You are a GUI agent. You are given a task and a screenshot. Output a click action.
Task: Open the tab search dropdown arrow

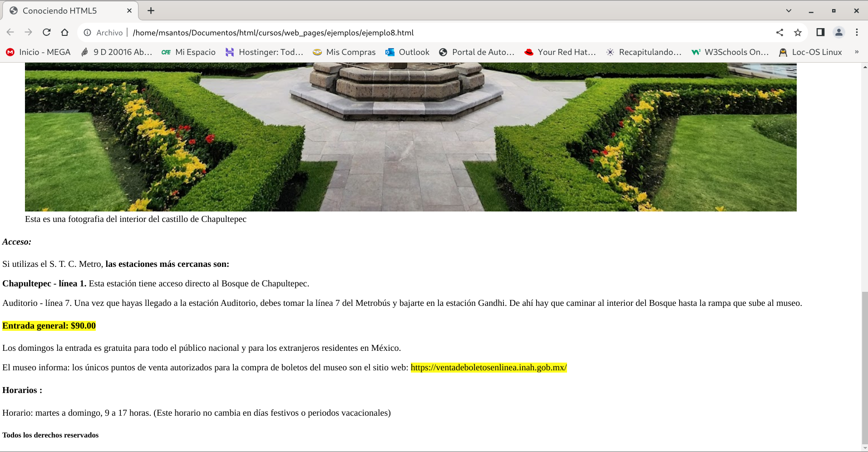789,10
